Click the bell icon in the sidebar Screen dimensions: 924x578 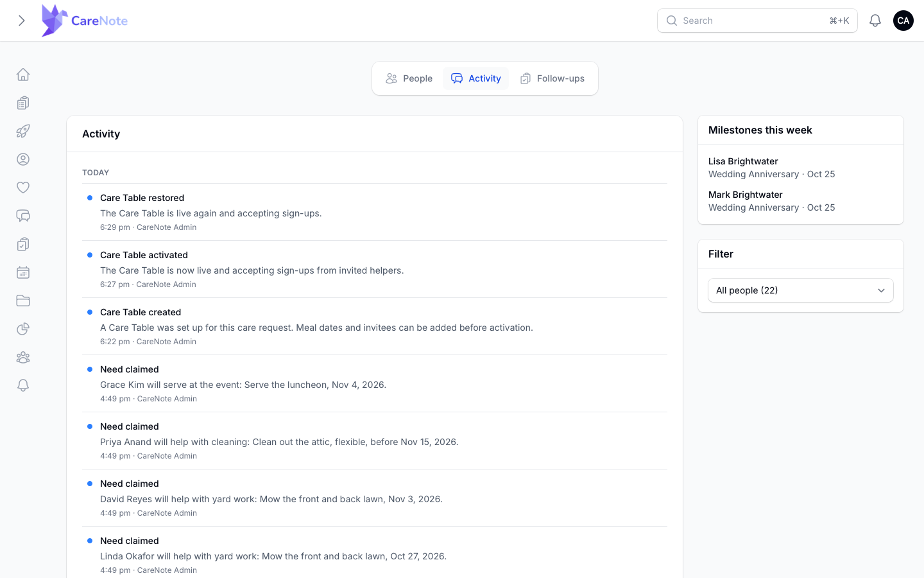[23, 385]
